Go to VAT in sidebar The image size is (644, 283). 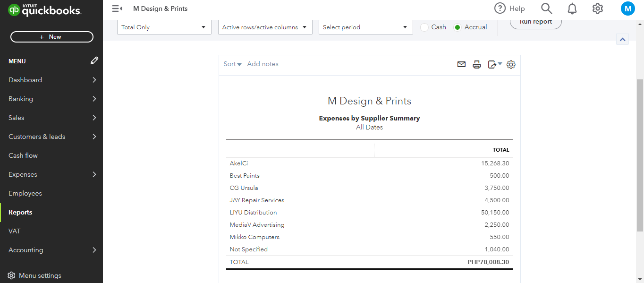click(15, 231)
